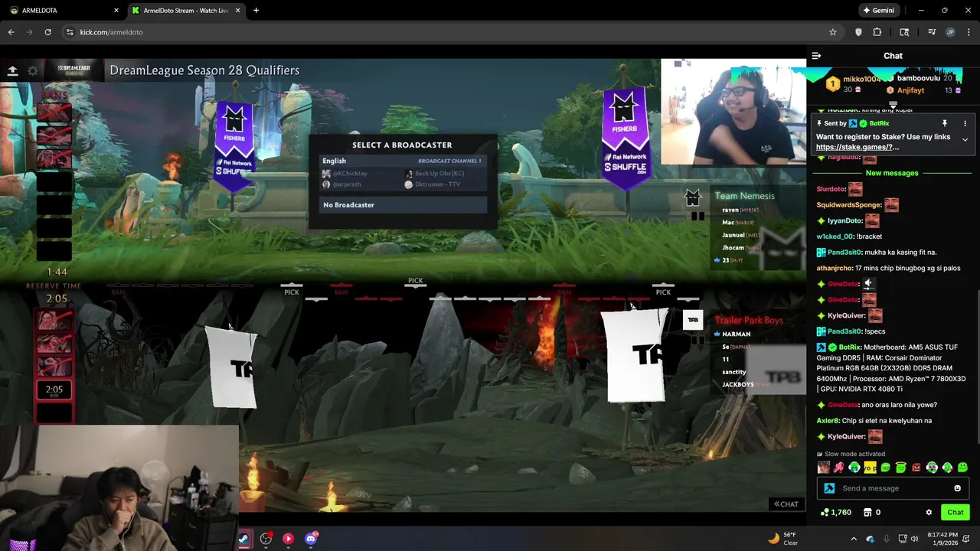Insert the last green smiley quick emote
980x551 pixels.
click(962, 468)
